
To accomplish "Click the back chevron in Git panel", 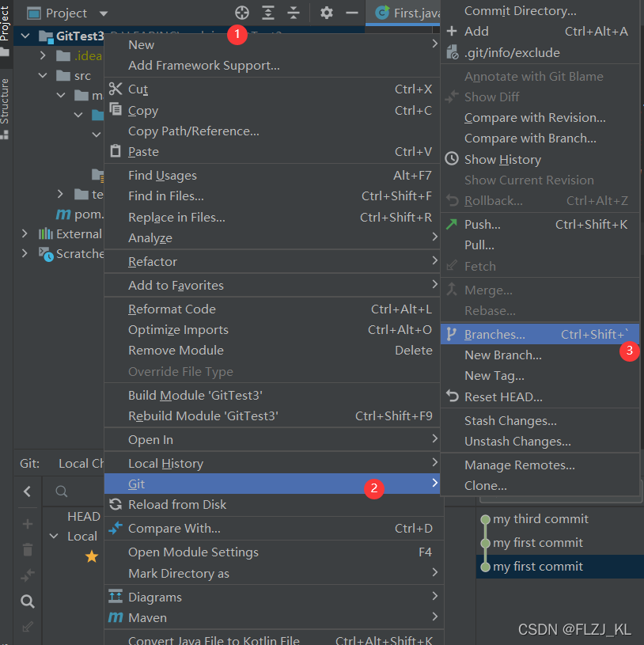I will (x=27, y=491).
